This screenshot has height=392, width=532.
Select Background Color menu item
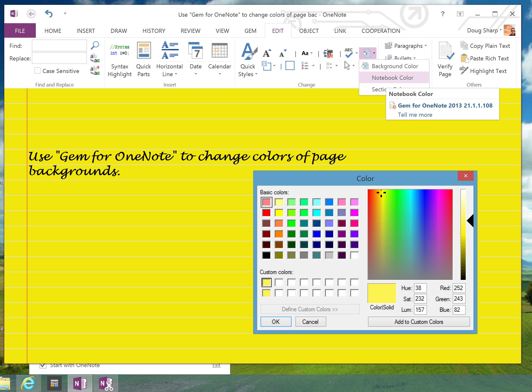tap(394, 66)
